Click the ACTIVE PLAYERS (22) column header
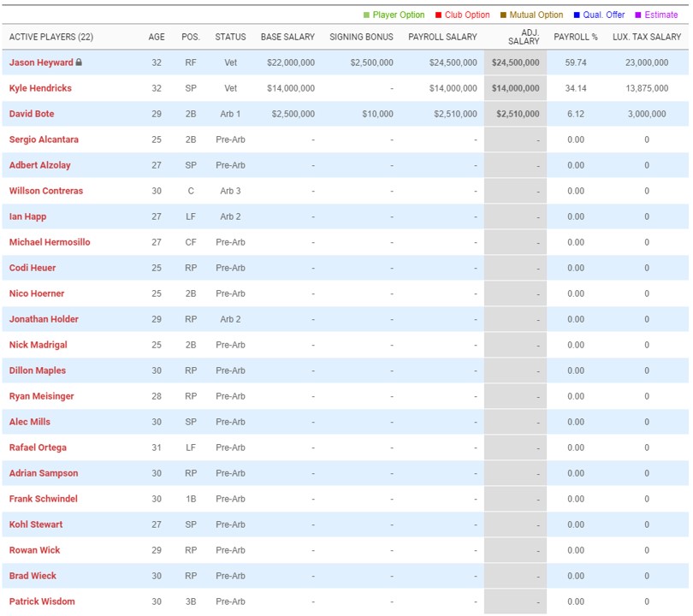The width and height of the screenshot is (693, 616). tap(51, 37)
